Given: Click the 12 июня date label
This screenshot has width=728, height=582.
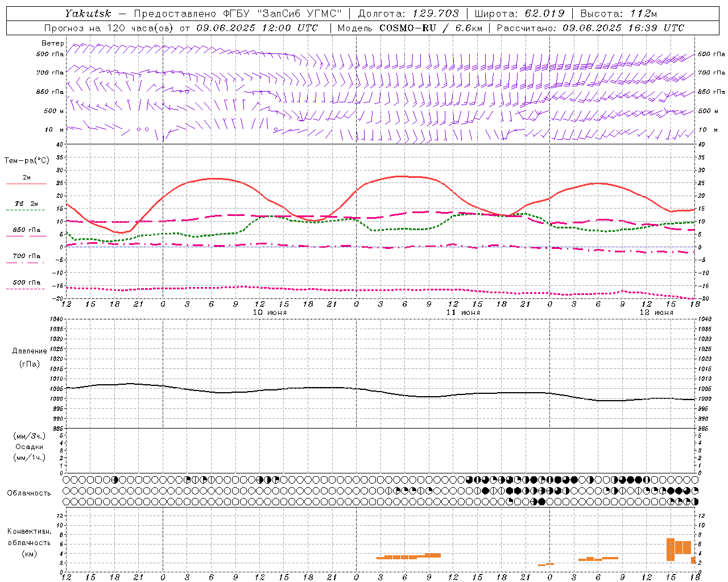Looking at the screenshot, I should click(656, 313).
